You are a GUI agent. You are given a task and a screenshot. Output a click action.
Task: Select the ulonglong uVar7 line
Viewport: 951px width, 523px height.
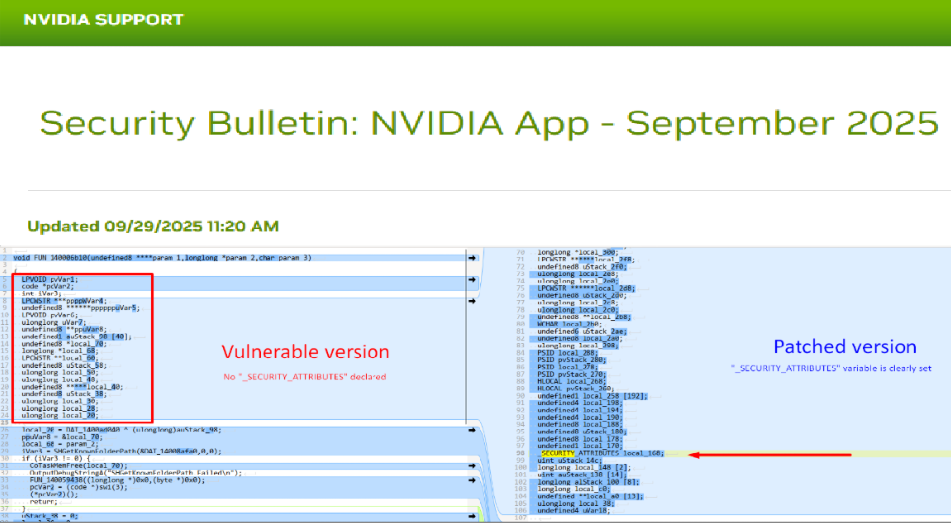click(x=53, y=323)
